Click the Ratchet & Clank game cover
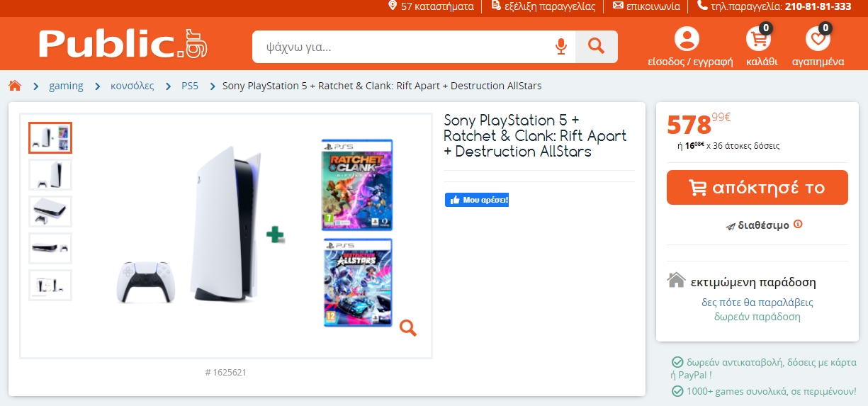This screenshot has width=868, height=406. click(357, 185)
